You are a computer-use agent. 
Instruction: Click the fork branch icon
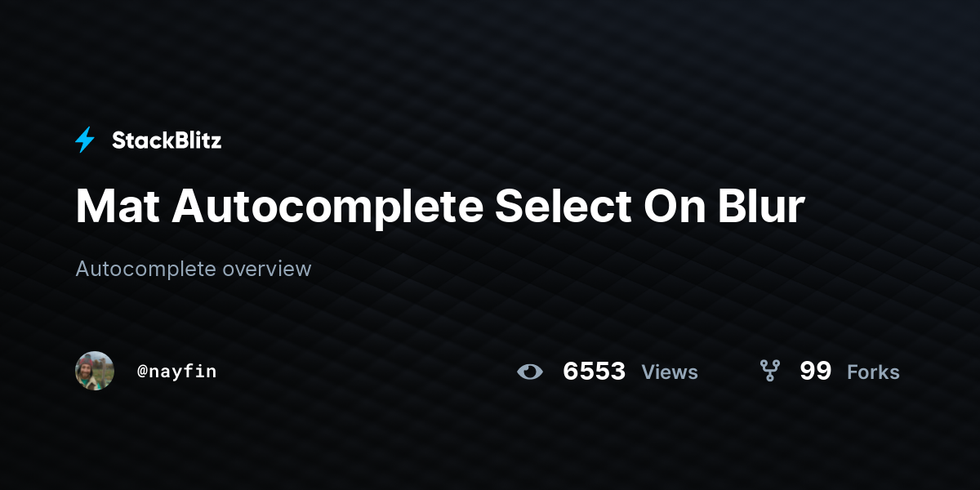pos(769,372)
